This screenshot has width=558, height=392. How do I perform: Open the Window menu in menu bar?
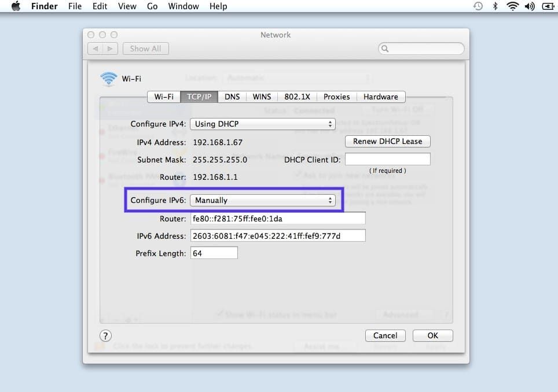pyautogui.click(x=182, y=6)
